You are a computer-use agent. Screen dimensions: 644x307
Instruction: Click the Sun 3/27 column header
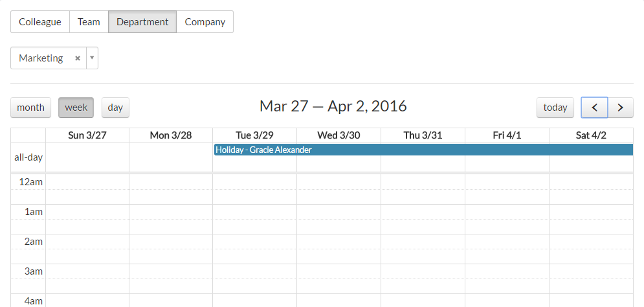87,135
